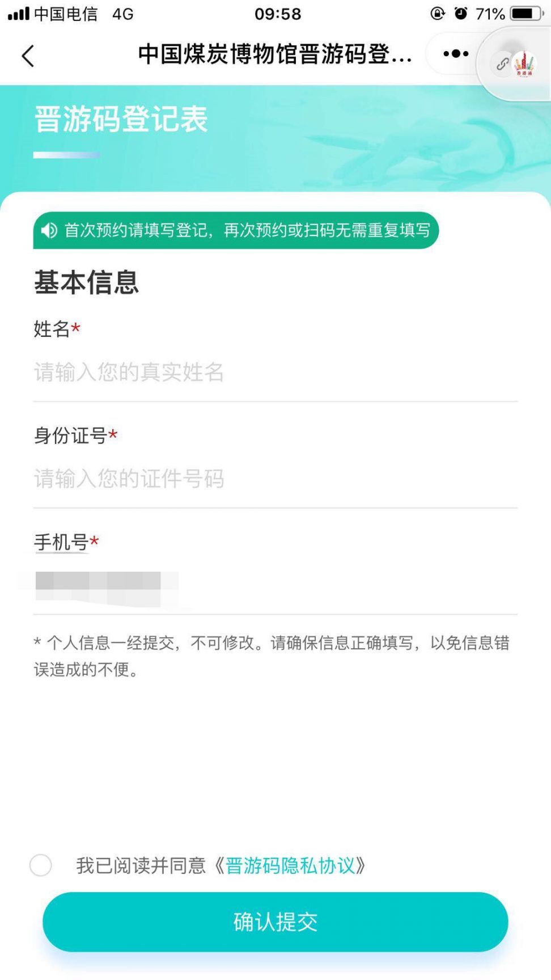Tap the 我已阅读并同意 agreement text

[x=141, y=865]
